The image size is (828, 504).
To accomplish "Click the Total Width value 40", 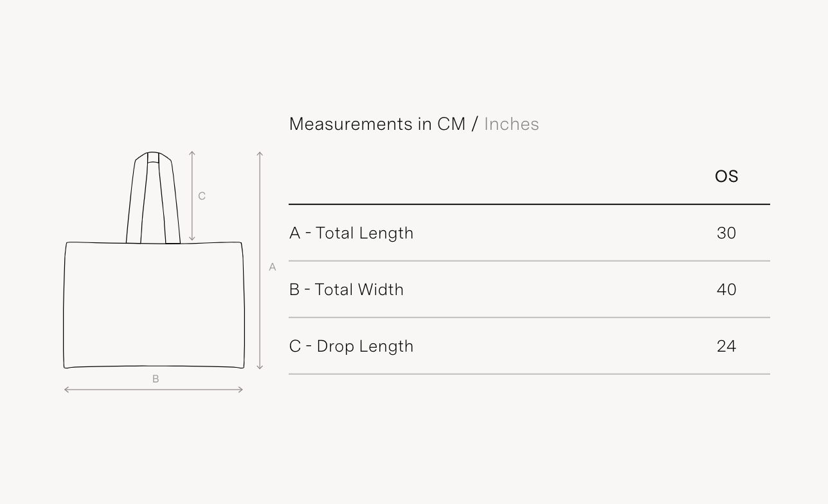I will tap(726, 290).
